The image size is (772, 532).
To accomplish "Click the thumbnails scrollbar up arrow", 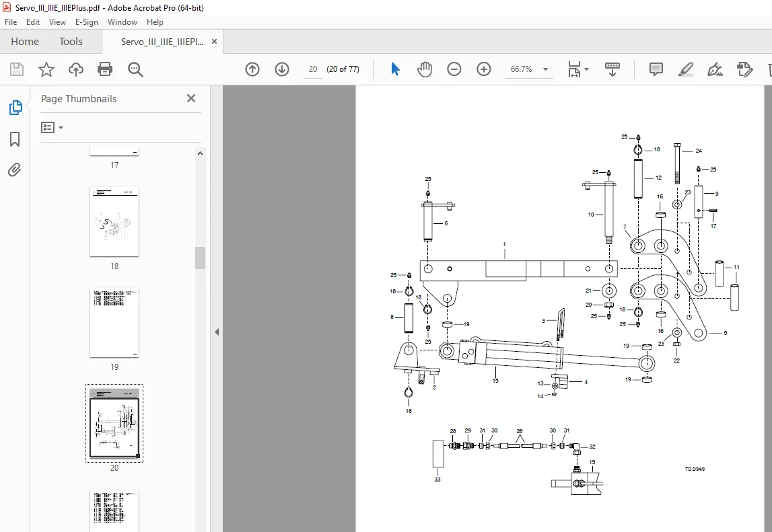I will [x=200, y=153].
